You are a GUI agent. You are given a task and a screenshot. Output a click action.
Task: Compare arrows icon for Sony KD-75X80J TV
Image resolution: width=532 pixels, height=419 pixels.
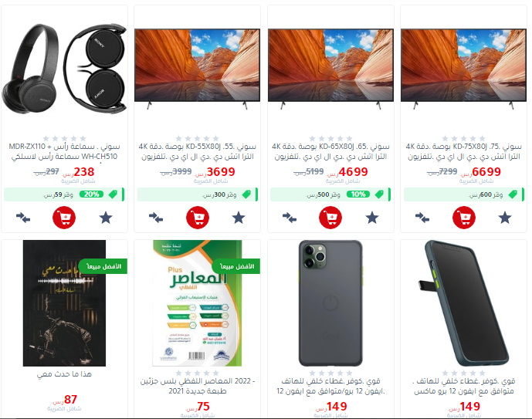(422, 218)
